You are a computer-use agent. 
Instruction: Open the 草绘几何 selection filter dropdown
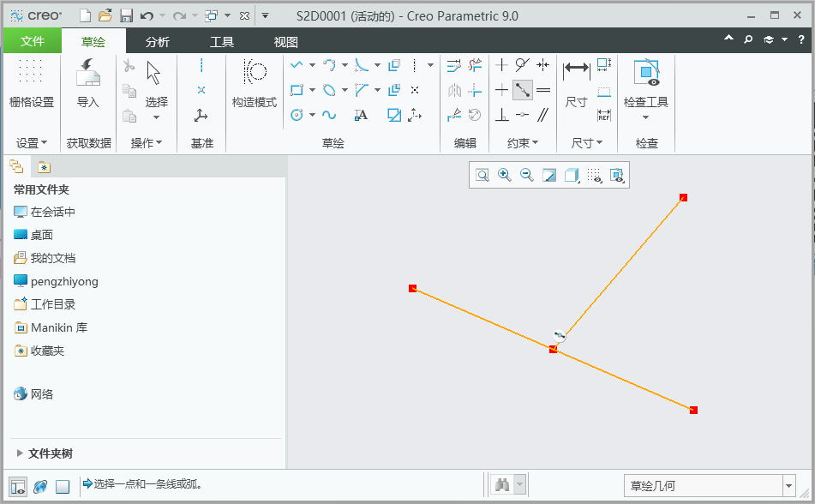click(x=789, y=486)
